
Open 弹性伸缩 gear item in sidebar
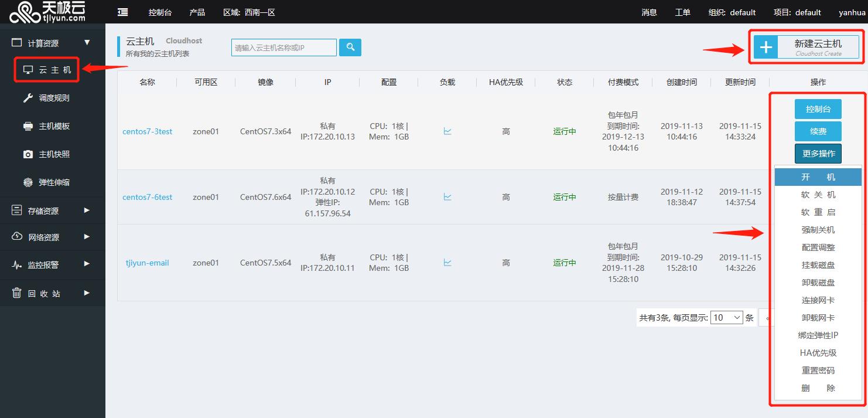pyautogui.click(x=53, y=182)
